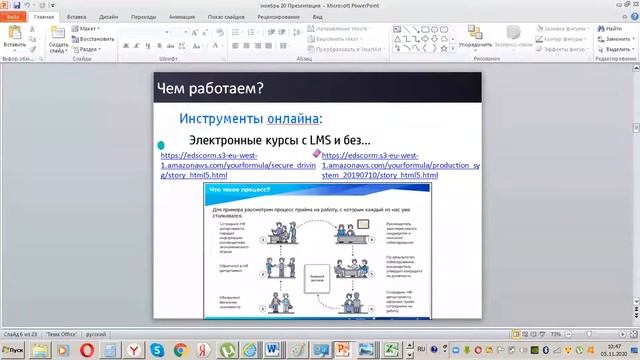The width and height of the screenshot is (640, 360).
Task: Click the Decrease Indent icon
Action: [271, 32]
